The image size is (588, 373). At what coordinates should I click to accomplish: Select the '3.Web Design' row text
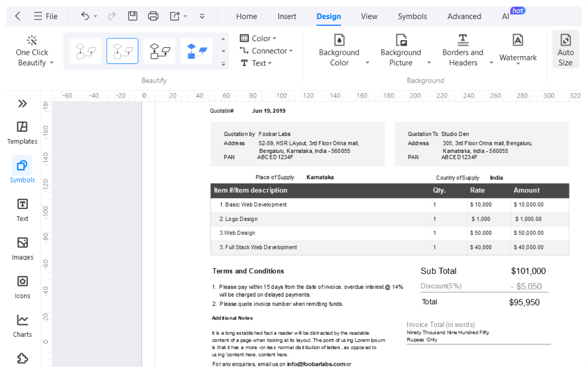237,233
